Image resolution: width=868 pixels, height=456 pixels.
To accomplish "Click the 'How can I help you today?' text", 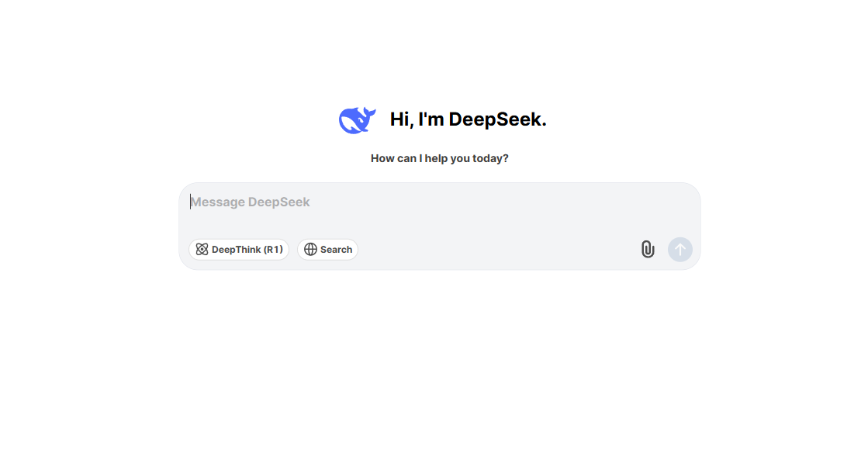I will 440,158.
